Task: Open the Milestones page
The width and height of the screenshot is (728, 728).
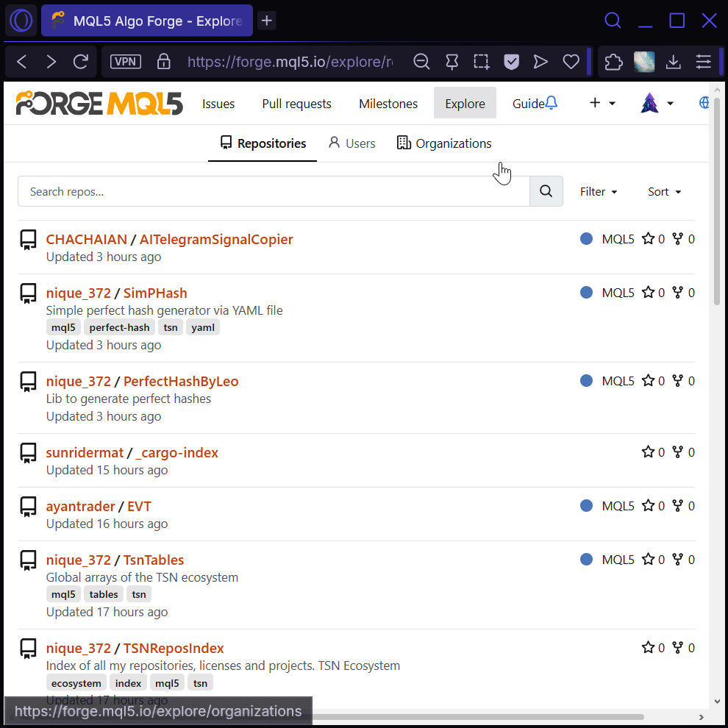Action: click(x=388, y=104)
